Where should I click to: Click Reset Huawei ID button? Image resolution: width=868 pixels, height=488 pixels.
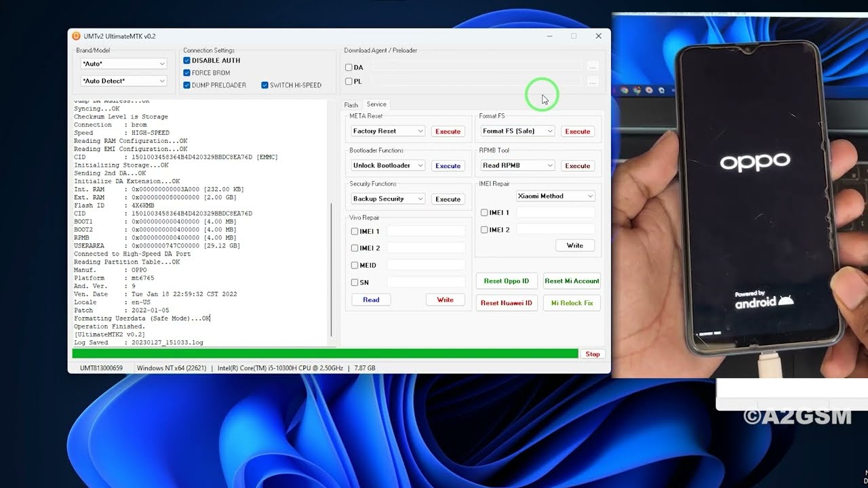[x=507, y=303]
